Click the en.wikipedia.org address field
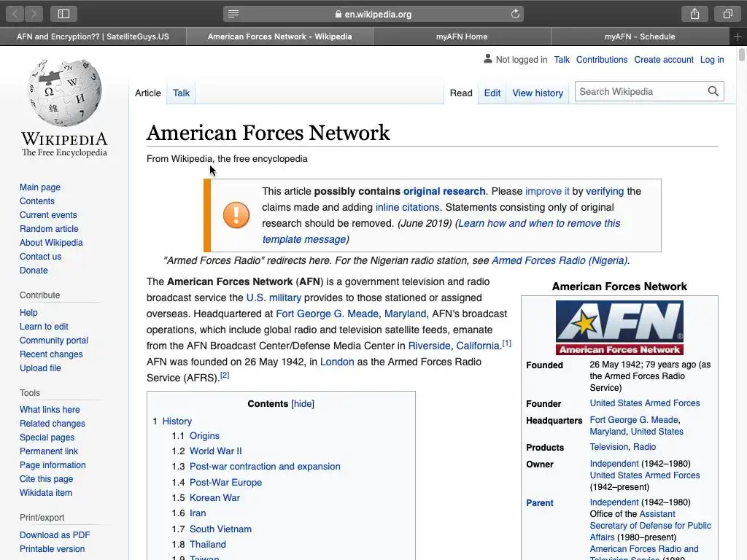The height and width of the screenshot is (560, 747). 373,14
